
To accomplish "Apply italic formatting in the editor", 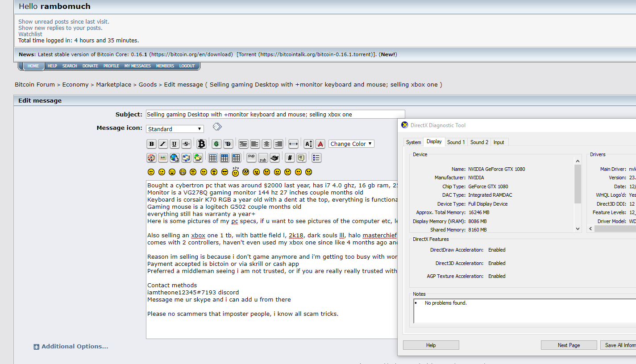I will tap(163, 144).
